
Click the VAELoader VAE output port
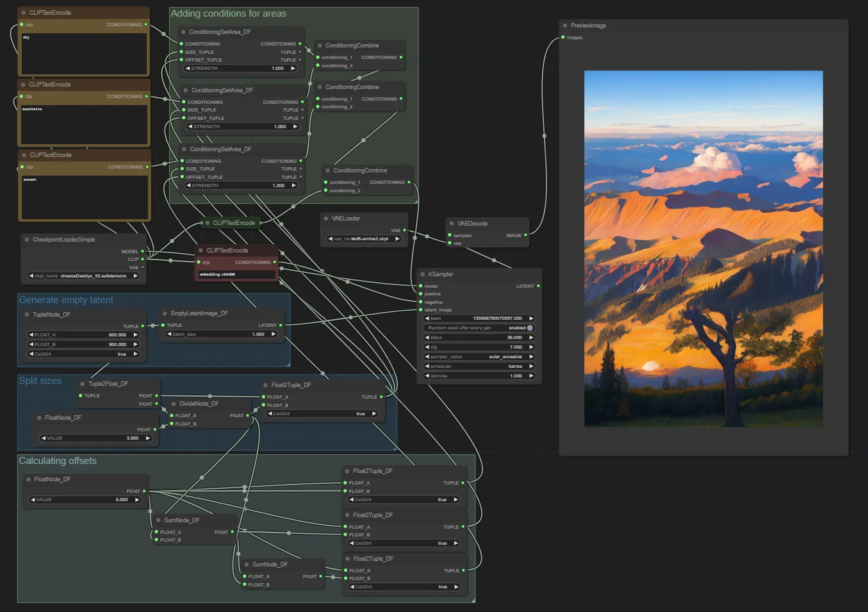404,230
